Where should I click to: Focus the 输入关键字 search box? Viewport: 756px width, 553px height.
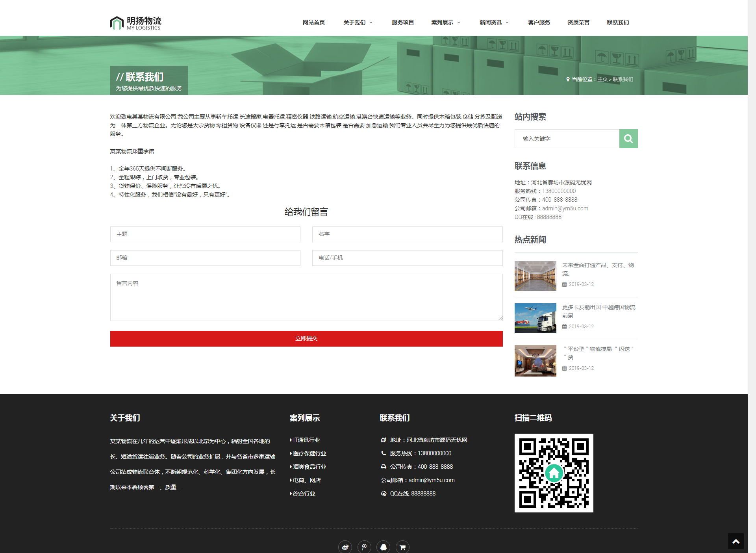pyautogui.click(x=567, y=139)
